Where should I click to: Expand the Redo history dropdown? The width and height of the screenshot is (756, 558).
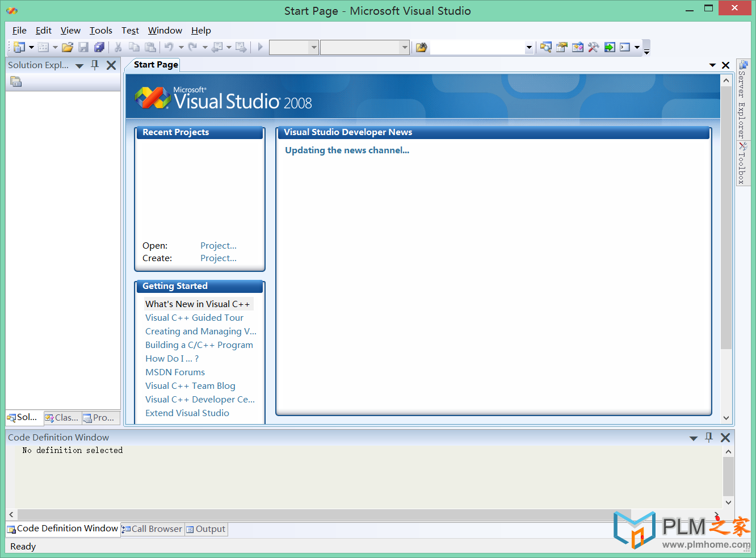[x=205, y=47]
